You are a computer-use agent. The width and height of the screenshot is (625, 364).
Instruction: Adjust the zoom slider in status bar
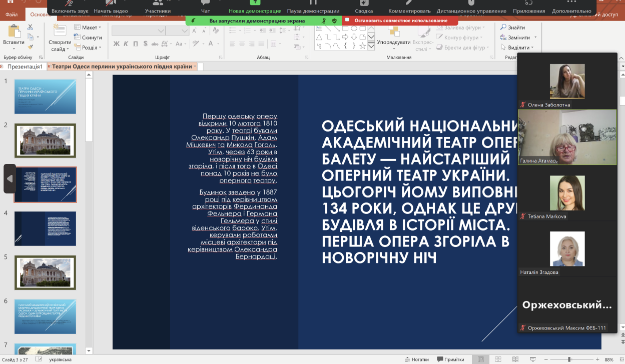(x=569, y=359)
